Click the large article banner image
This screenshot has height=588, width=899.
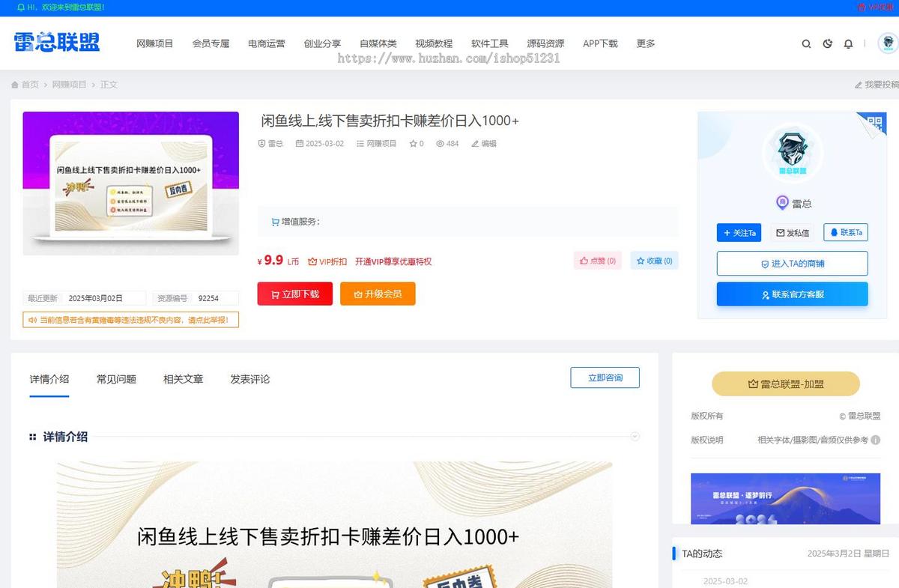click(x=334, y=524)
